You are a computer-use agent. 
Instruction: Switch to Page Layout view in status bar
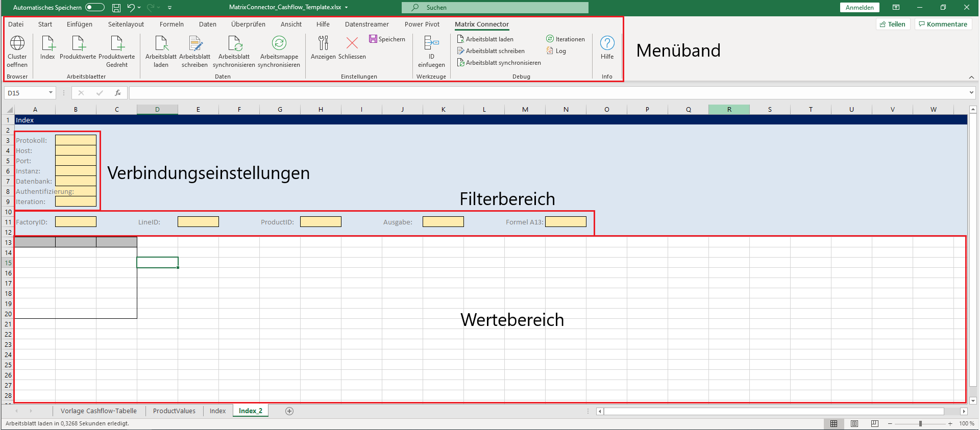pyautogui.click(x=854, y=423)
